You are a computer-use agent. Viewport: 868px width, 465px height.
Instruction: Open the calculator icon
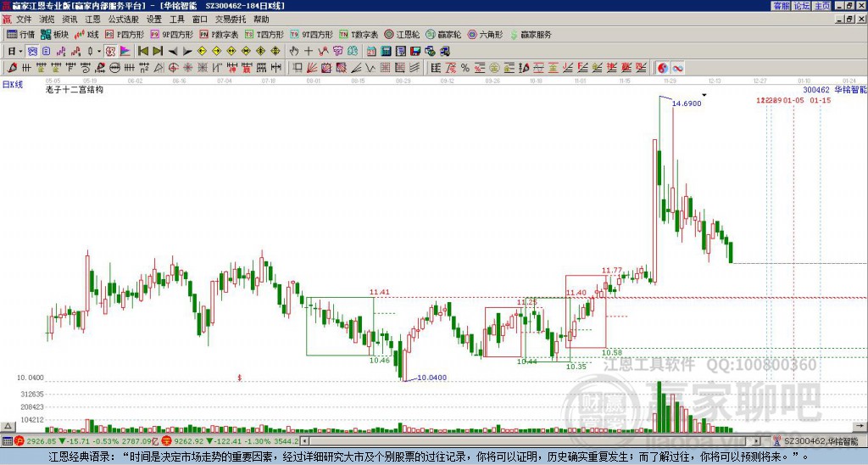pos(387,52)
